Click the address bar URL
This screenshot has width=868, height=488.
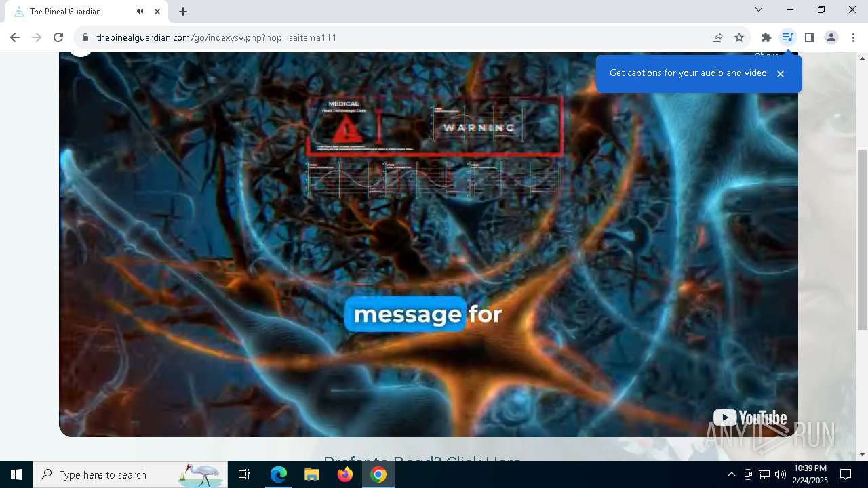216,37
